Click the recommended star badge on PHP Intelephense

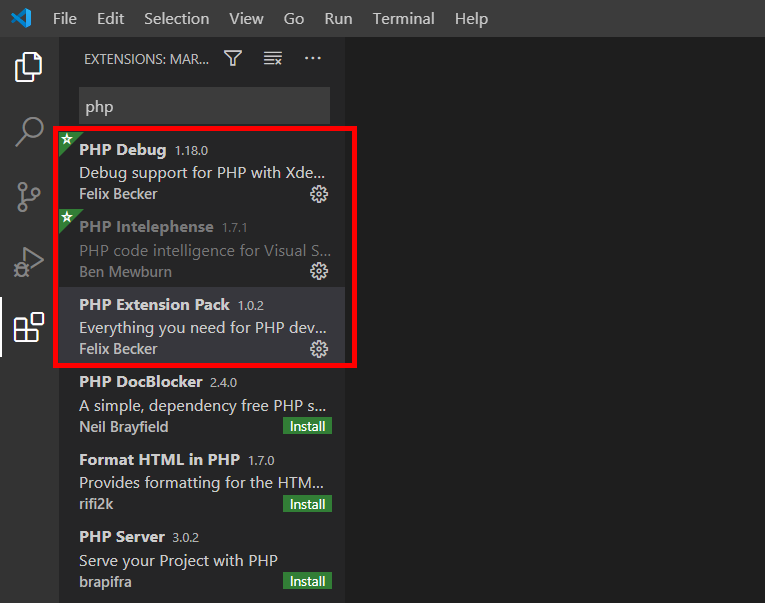pyautogui.click(x=67, y=217)
